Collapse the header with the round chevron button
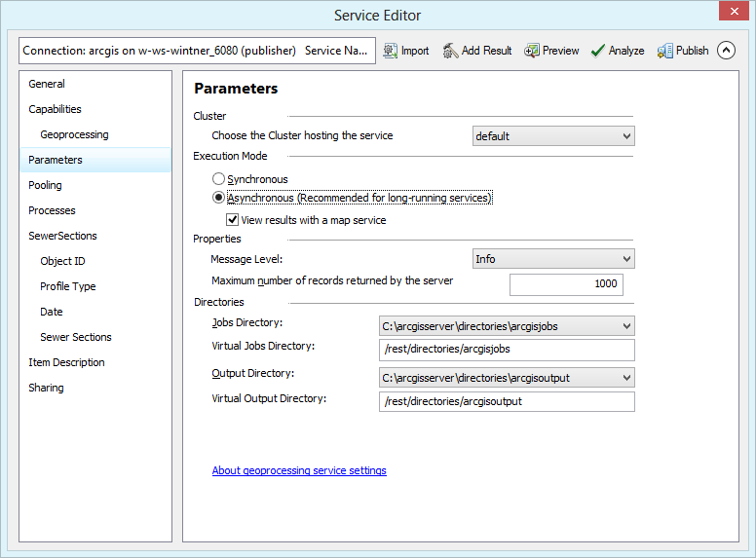The width and height of the screenshot is (756, 558). tap(726, 50)
